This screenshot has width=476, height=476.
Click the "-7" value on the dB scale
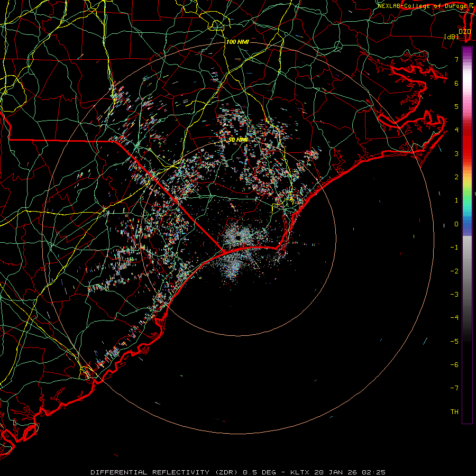[454, 388]
